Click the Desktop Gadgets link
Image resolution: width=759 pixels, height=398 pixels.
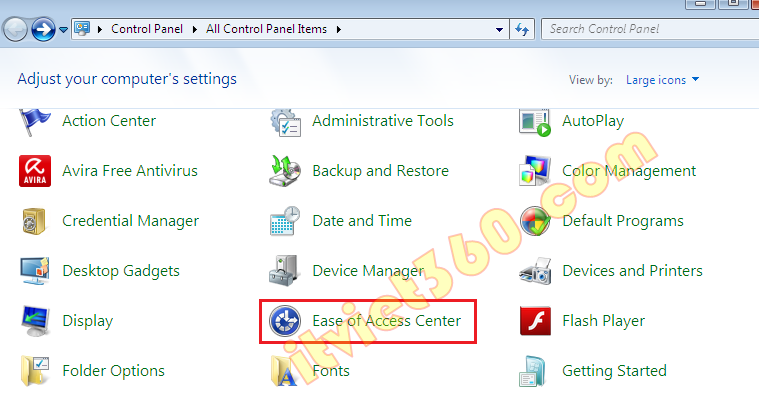click(121, 271)
